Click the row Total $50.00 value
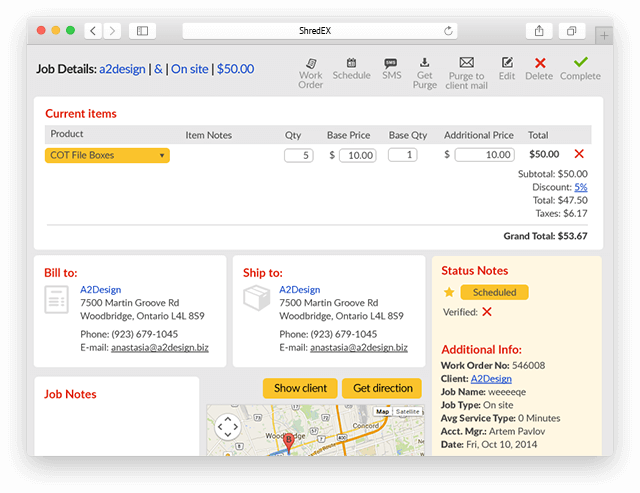Viewport: 640px width, 493px height. tap(544, 154)
